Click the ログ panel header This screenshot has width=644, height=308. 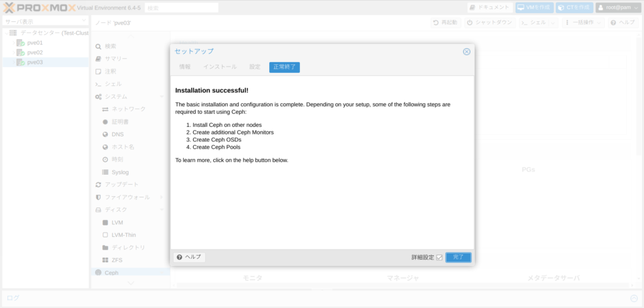coord(322,298)
